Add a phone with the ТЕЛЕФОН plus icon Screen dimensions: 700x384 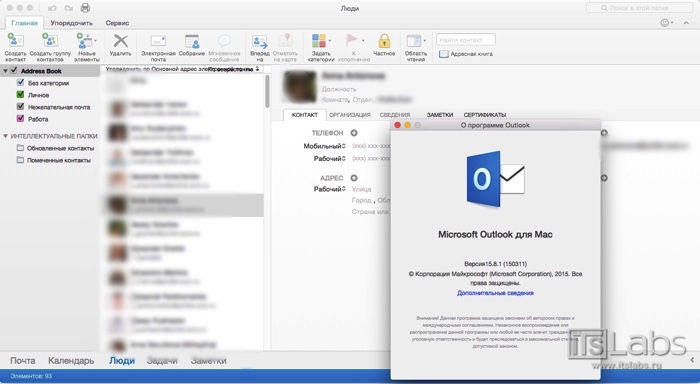pos(354,133)
